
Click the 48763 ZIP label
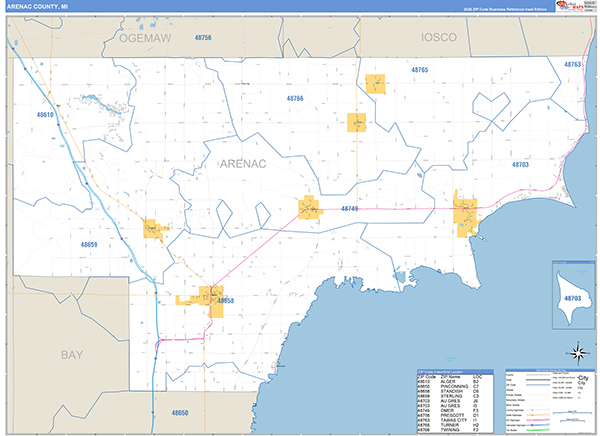click(573, 64)
